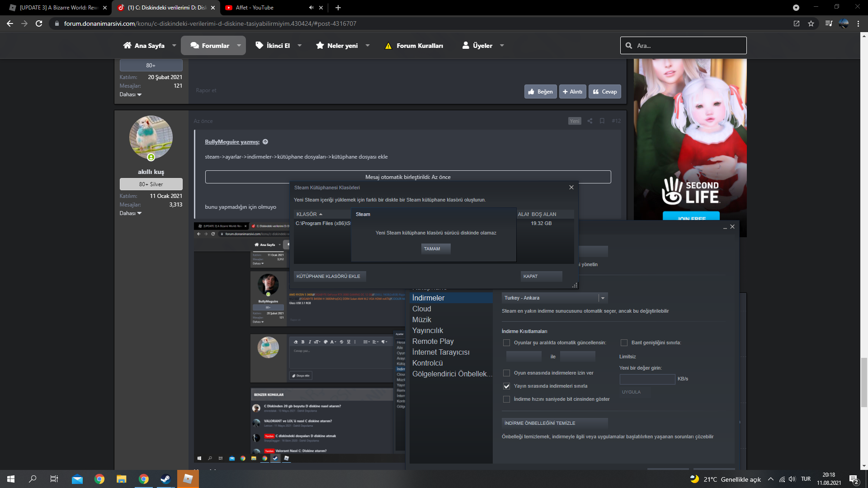The height and width of the screenshot is (488, 868).
Task: Open BullyMeguire yazmış quote link
Action: [232, 142]
